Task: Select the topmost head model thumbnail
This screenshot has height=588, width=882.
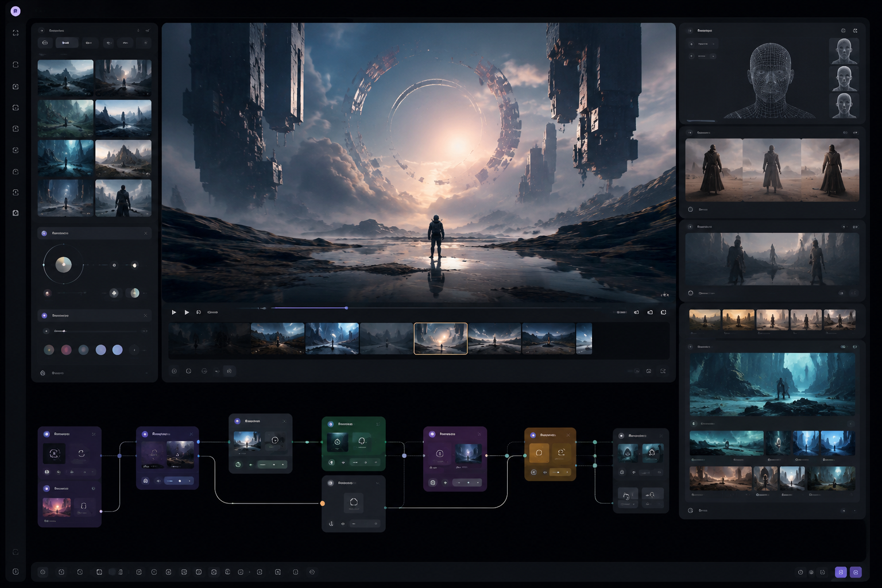Action: pos(844,51)
